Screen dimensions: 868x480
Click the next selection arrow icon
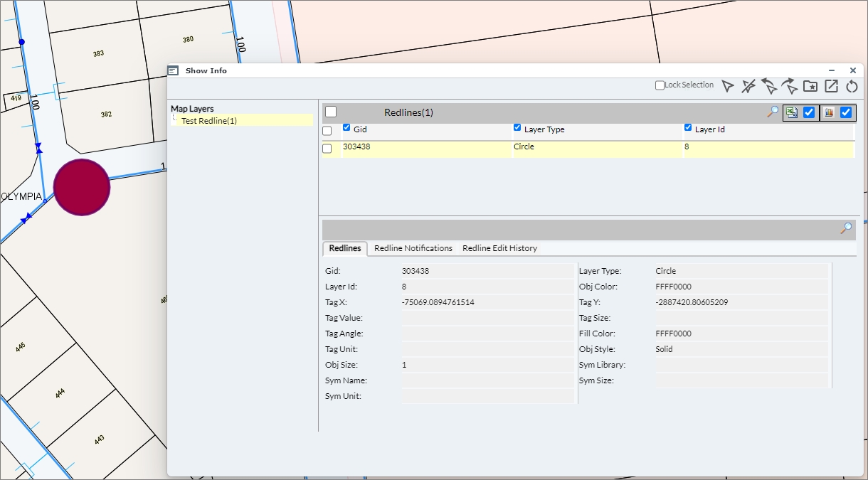click(x=789, y=86)
